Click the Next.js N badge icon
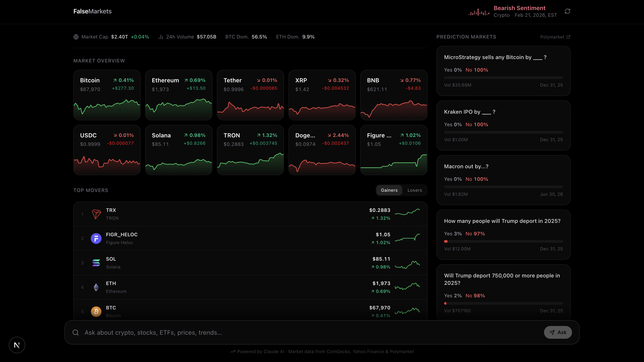Screen dimensions: 644x362 click(17, 345)
